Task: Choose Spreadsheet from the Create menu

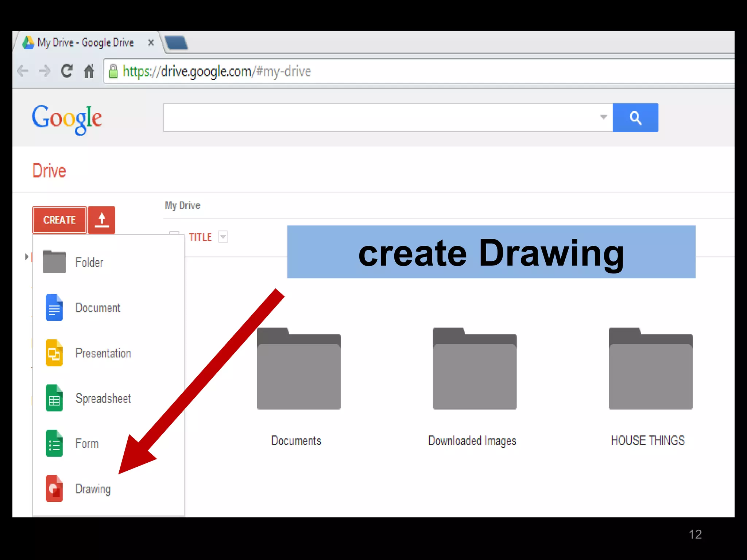Action: point(108,398)
